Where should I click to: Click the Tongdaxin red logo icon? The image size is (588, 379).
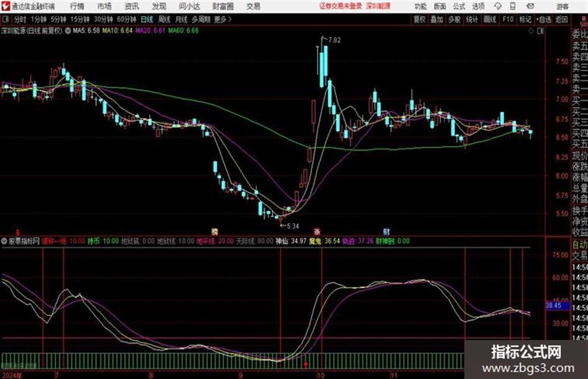(x=5, y=6)
